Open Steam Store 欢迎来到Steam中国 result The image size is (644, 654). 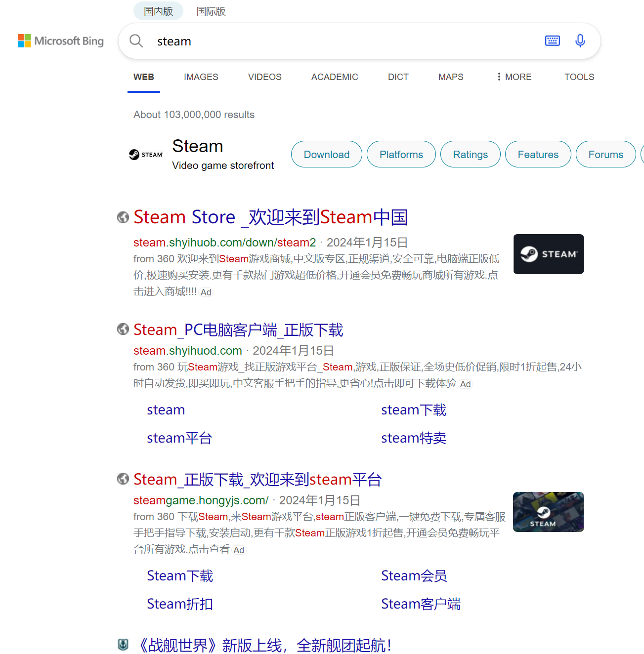(271, 217)
